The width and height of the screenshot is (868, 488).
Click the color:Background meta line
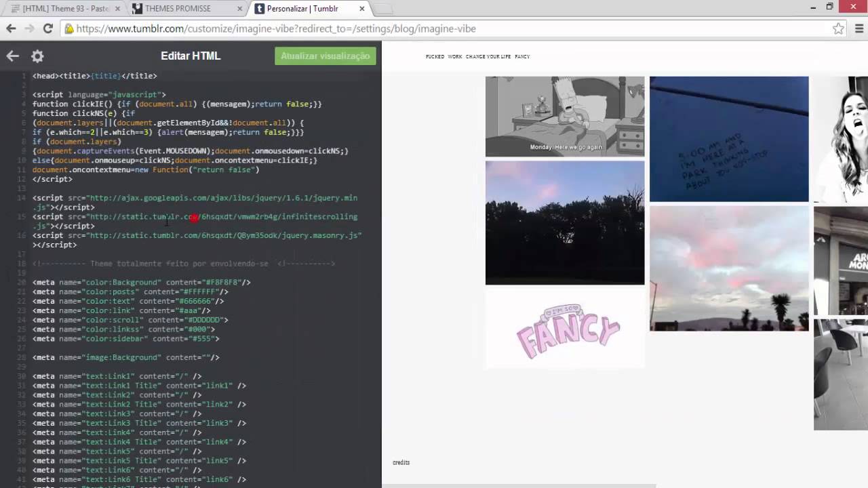coord(141,283)
